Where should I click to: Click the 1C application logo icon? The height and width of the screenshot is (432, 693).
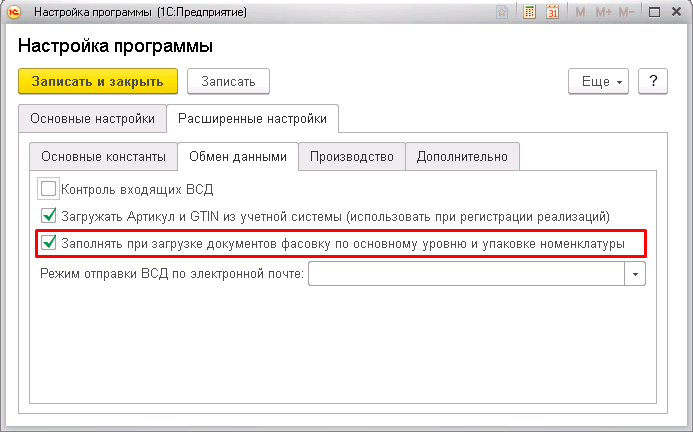tap(14, 12)
